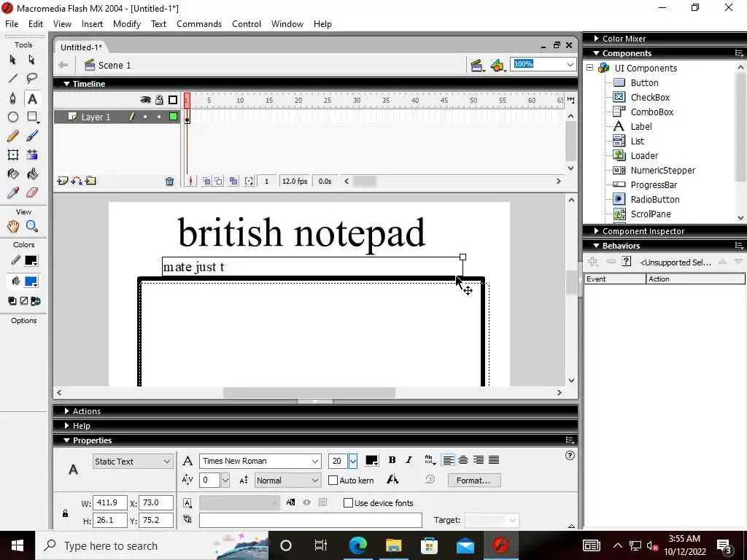
Task: Open the font size dropdown arrow
Action: click(x=352, y=461)
